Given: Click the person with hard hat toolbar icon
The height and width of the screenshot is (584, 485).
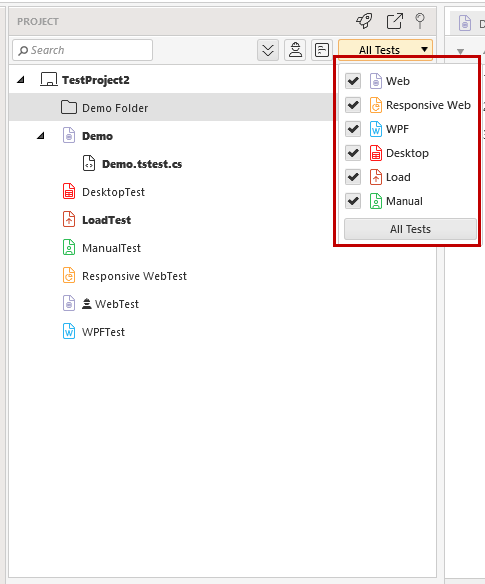Looking at the screenshot, I should click(x=295, y=50).
